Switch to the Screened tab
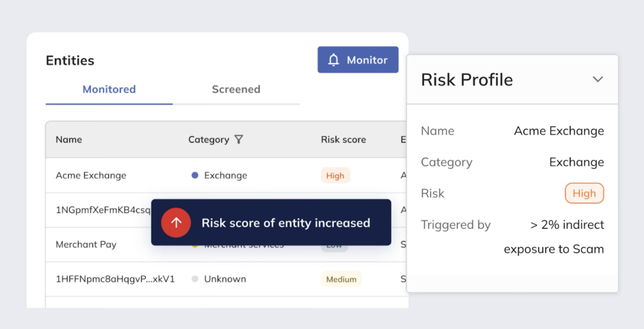This screenshot has width=644, height=329. (x=236, y=89)
